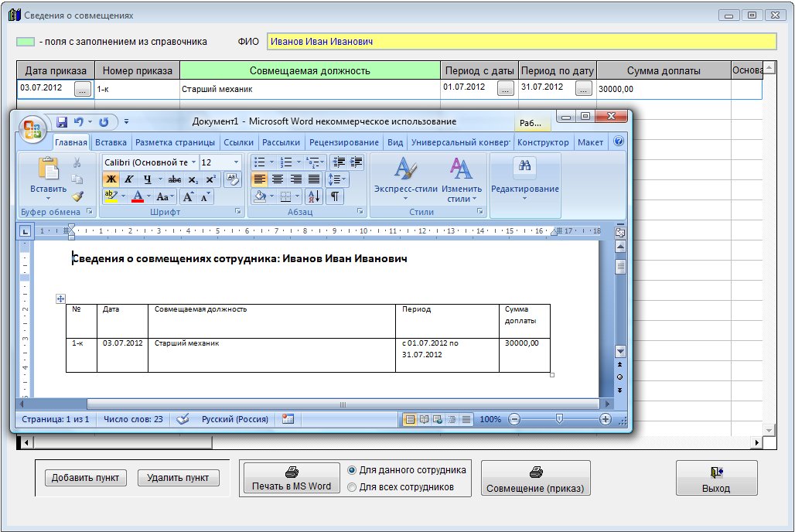The height and width of the screenshot is (532, 795).
Task: Center-align text using ribbon alignment icon
Action: click(x=278, y=179)
